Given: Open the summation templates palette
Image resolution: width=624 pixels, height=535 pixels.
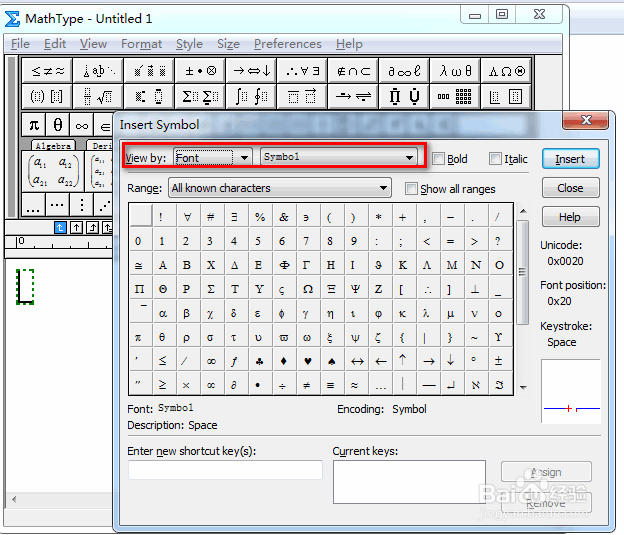Looking at the screenshot, I should (200, 96).
